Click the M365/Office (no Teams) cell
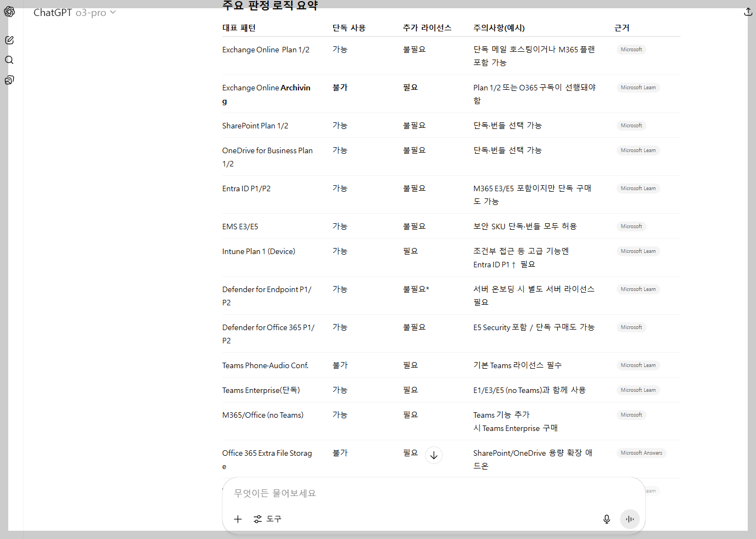 (263, 415)
